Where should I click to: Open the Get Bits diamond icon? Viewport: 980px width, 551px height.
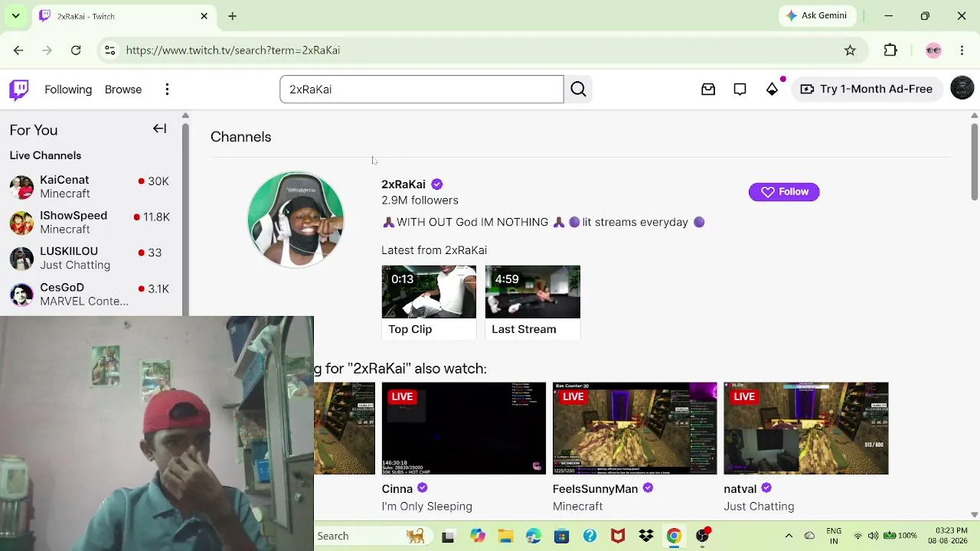click(x=772, y=90)
